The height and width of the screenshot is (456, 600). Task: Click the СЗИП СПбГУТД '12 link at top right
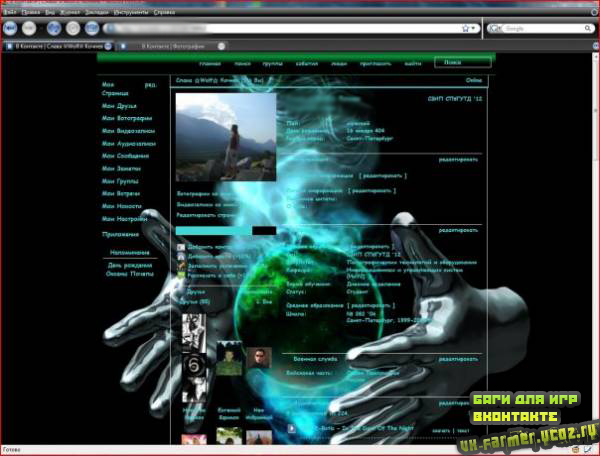pos(455,99)
